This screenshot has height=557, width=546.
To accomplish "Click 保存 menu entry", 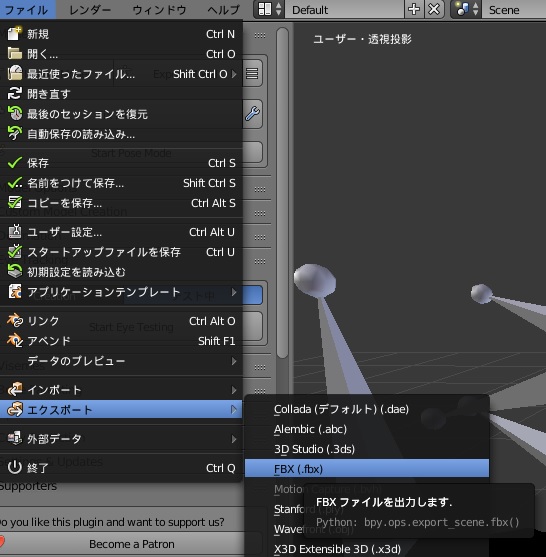I will click(121, 163).
